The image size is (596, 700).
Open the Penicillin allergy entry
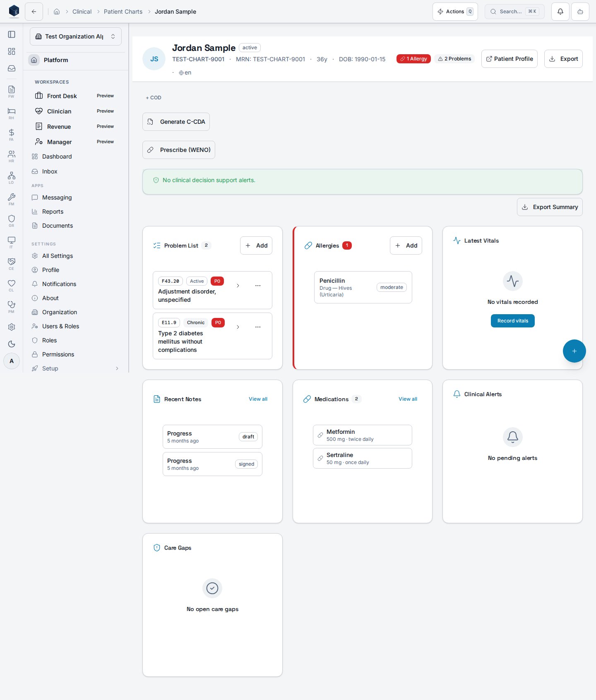click(363, 287)
